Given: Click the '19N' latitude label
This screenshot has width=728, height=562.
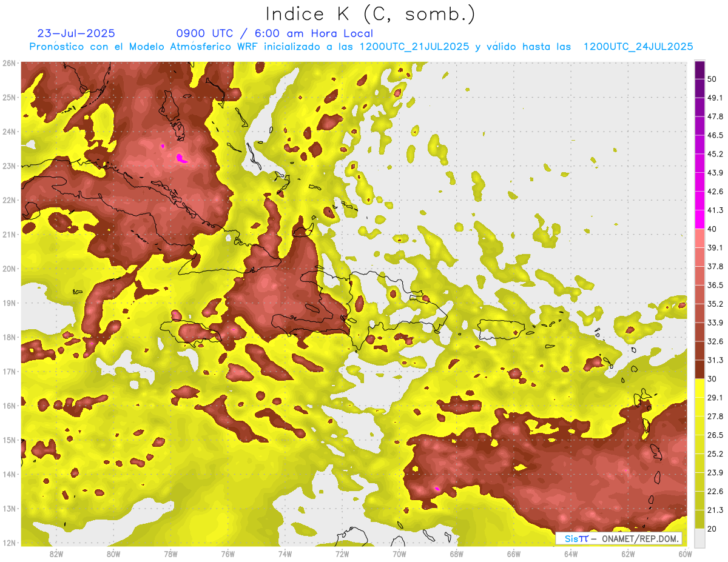Looking at the screenshot, I should coord(9,303).
